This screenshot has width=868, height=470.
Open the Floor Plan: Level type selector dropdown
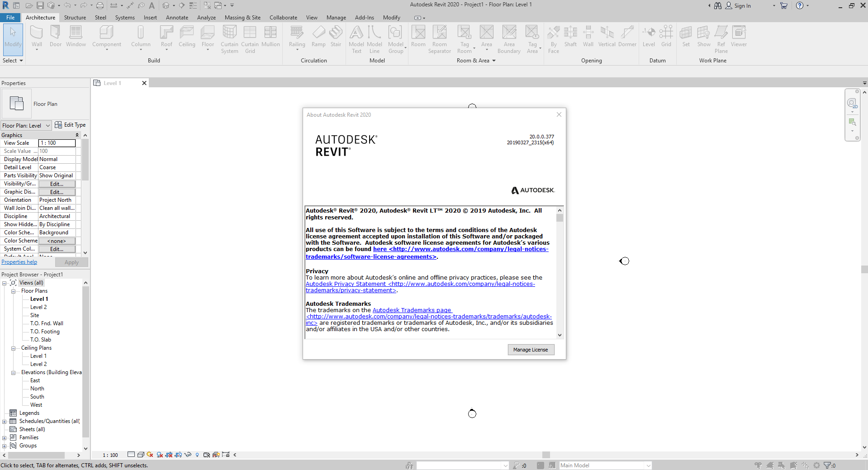click(x=26, y=126)
